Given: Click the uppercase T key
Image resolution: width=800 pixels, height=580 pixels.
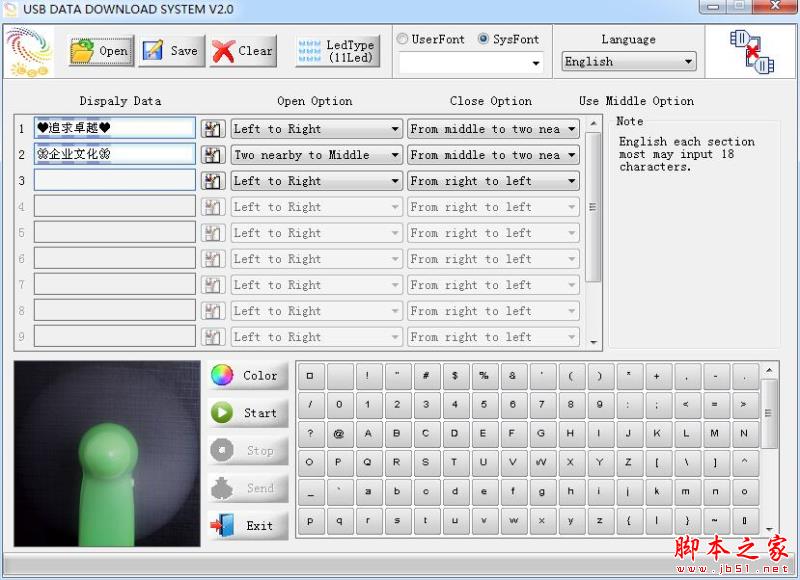Looking at the screenshot, I should point(455,463).
